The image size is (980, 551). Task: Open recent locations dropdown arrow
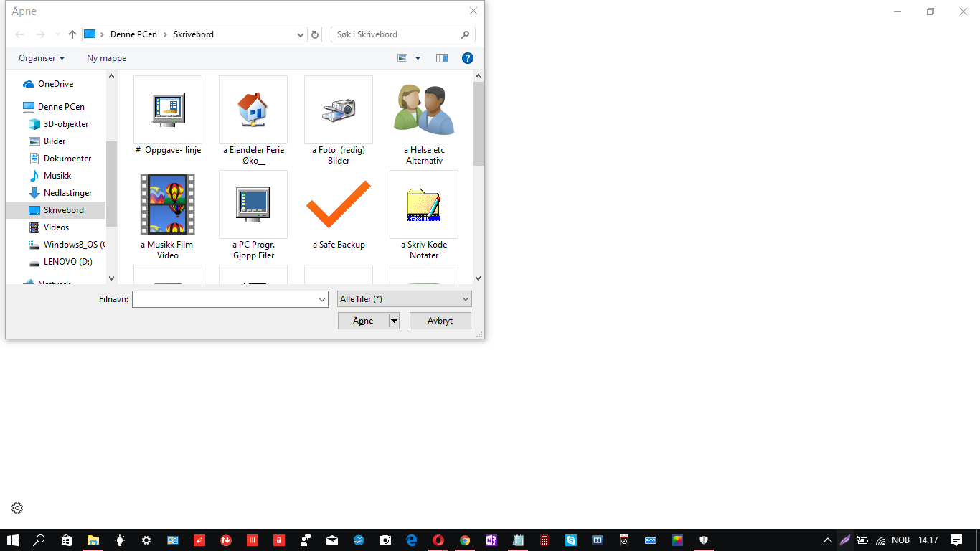[58, 34]
